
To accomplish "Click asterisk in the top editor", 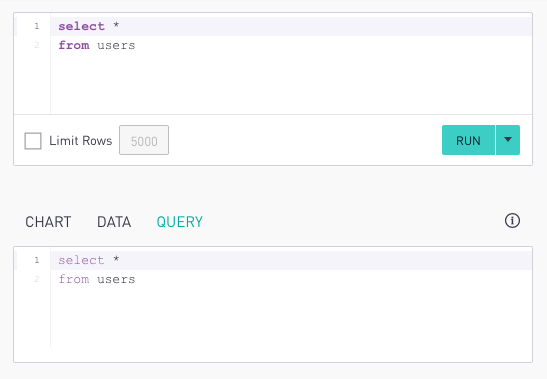I will pos(116,25).
